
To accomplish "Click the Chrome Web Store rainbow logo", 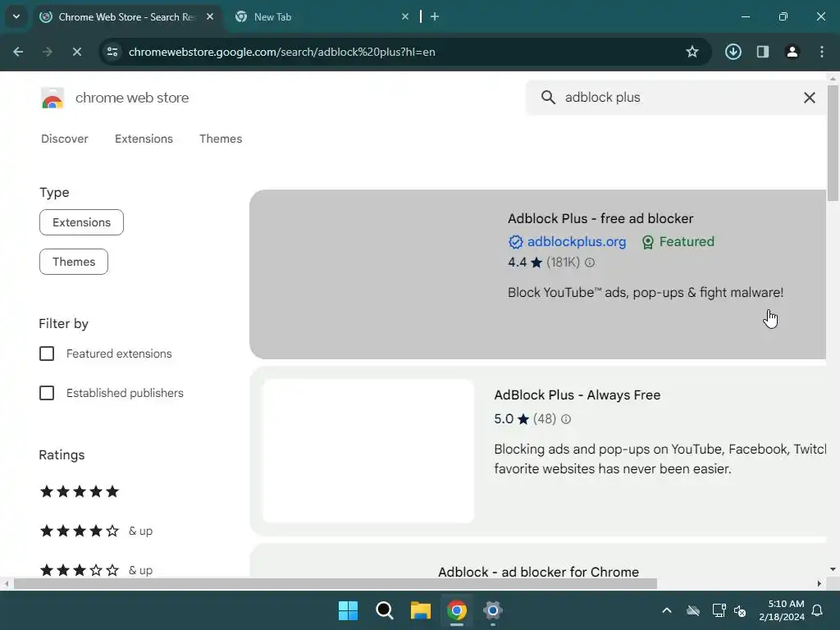I will click(x=52, y=98).
